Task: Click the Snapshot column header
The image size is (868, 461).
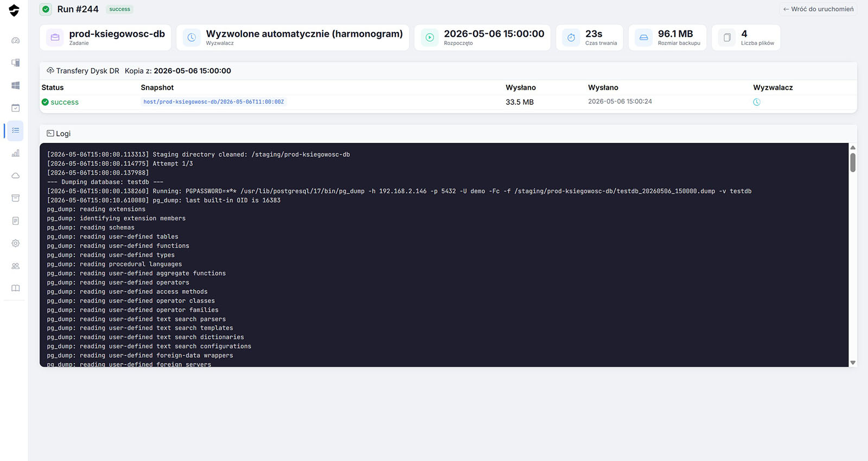Action: pos(157,87)
